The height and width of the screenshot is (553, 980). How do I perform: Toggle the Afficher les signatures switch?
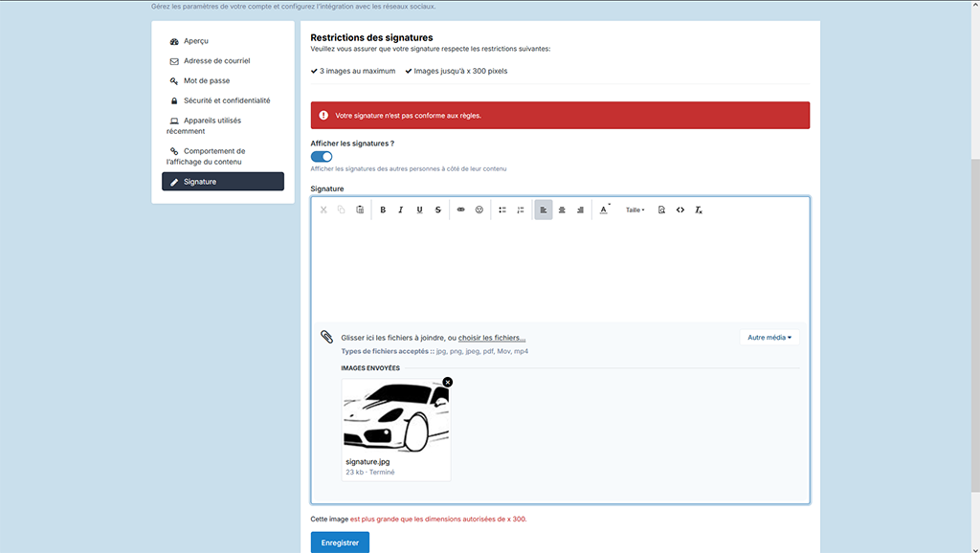click(x=322, y=157)
